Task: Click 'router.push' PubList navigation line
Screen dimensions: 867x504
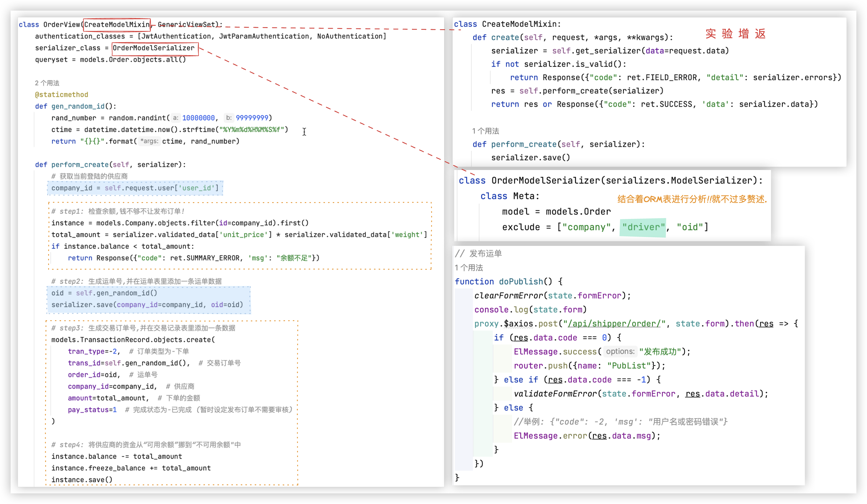Action: click(x=589, y=365)
